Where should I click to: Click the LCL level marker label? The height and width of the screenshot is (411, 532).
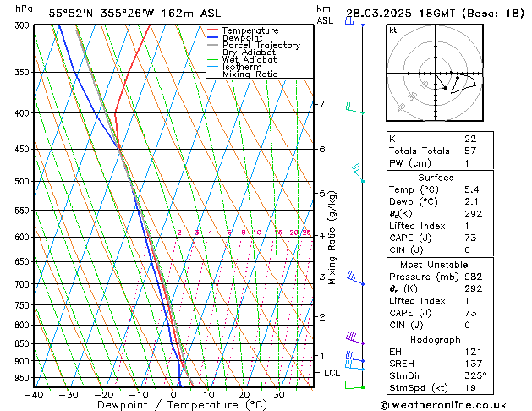tap(332, 373)
